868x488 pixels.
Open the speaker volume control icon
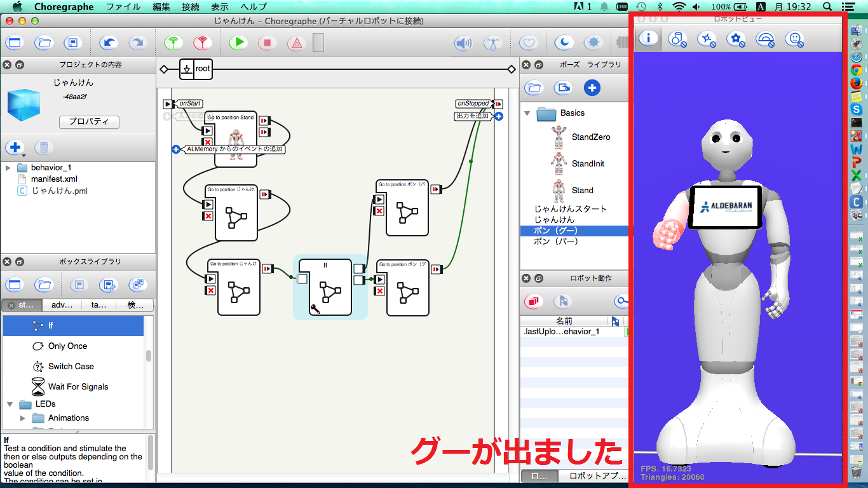point(463,43)
